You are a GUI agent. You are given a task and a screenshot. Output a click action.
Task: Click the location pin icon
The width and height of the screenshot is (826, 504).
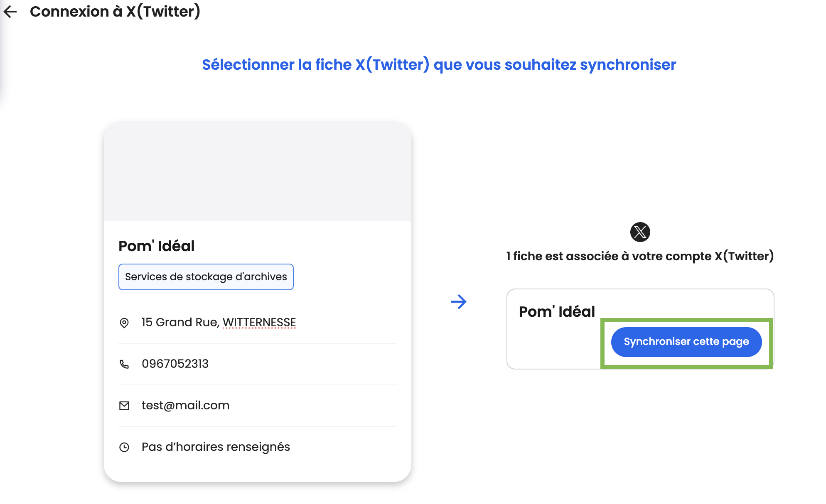pyautogui.click(x=124, y=323)
